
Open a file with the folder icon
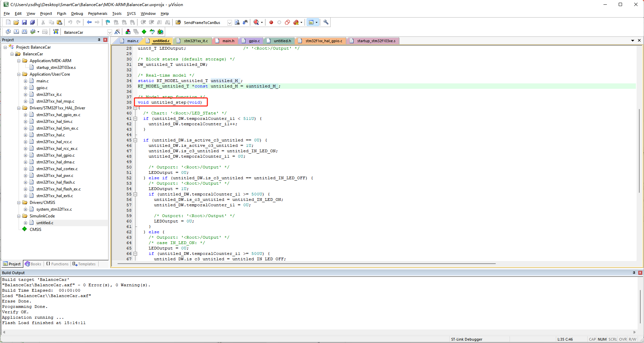16,22
